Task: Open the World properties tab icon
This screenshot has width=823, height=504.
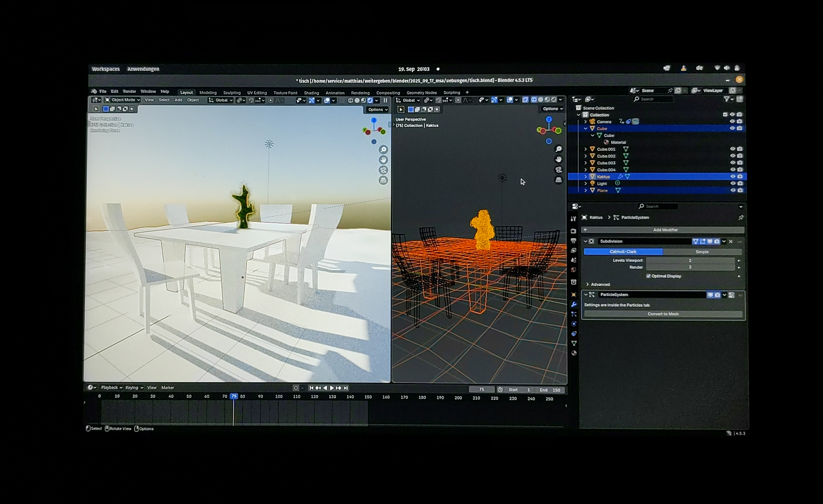Action: [x=573, y=270]
